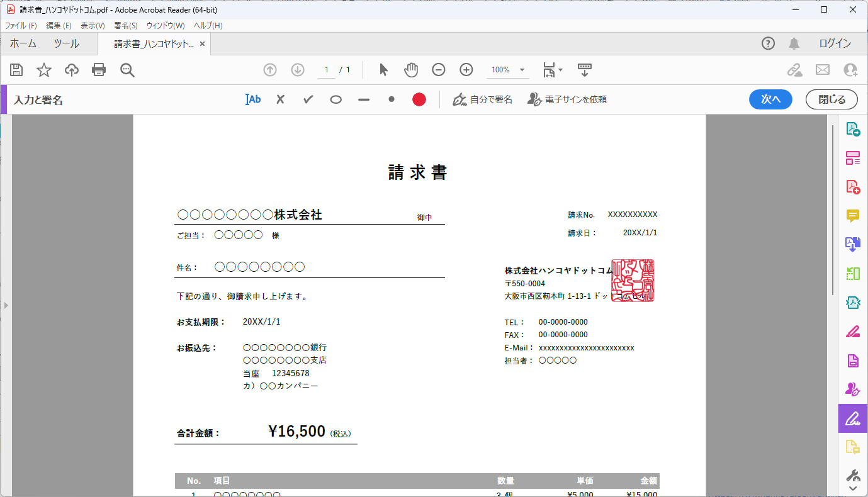Open the print dialog via printer icon
868x497 pixels.
99,69
